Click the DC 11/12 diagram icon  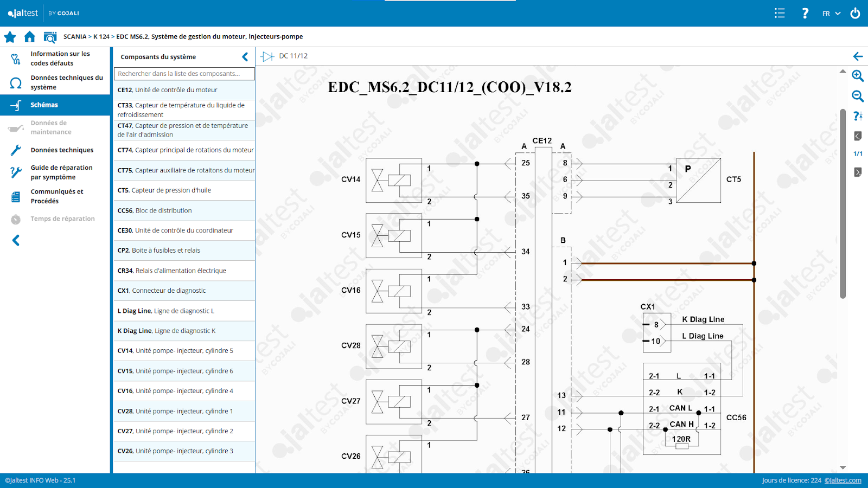(x=267, y=56)
